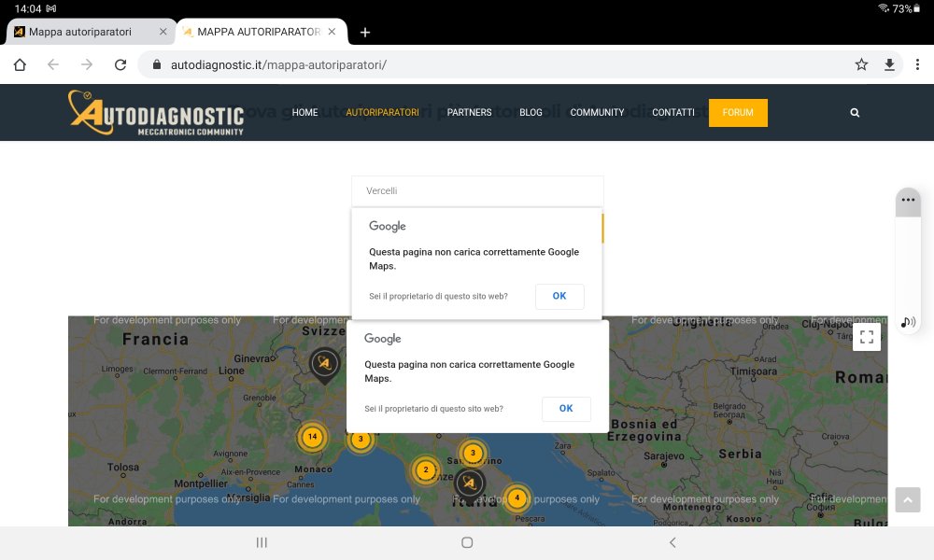The width and height of the screenshot is (934, 560).
Task: Open site search magnifier icon
Action: click(855, 112)
